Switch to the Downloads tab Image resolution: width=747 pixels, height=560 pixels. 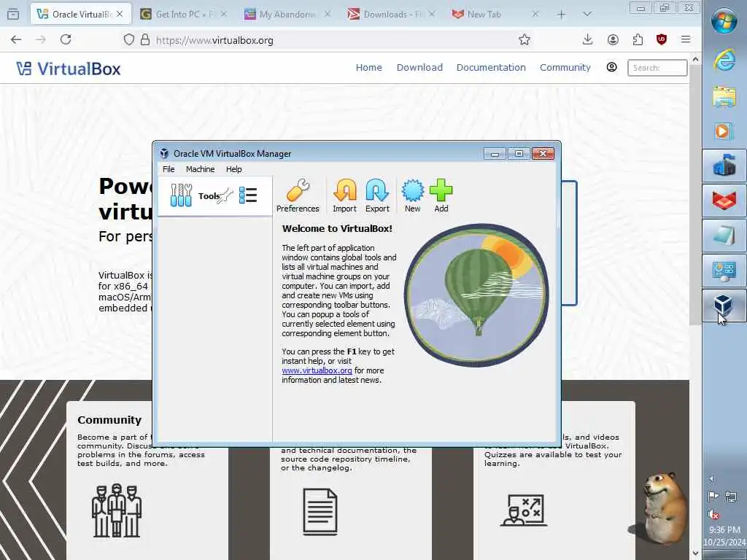pos(391,15)
